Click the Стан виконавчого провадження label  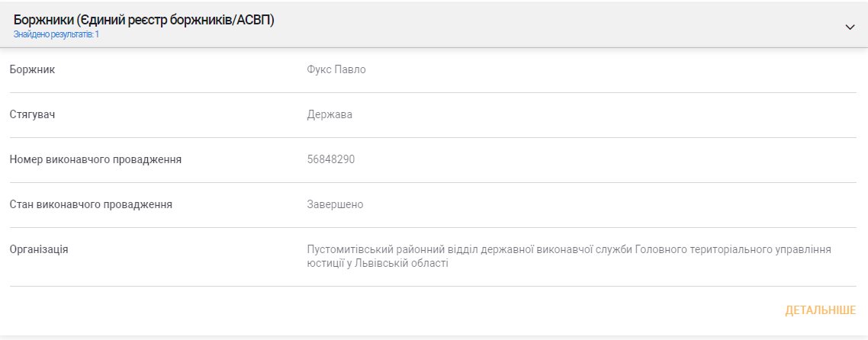(91, 204)
